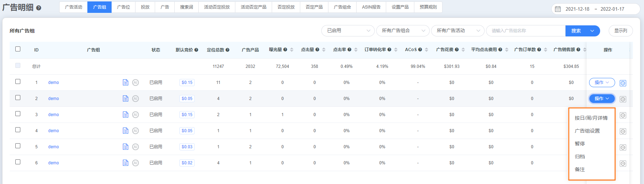Viewport: 644px width, 184px height.
Task: Sort by 曝光量 using its sort arrows
Action: click(x=292, y=50)
